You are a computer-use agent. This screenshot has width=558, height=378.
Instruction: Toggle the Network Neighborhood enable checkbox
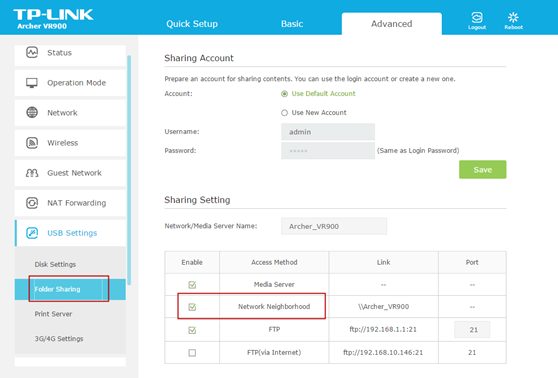[192, 306]
